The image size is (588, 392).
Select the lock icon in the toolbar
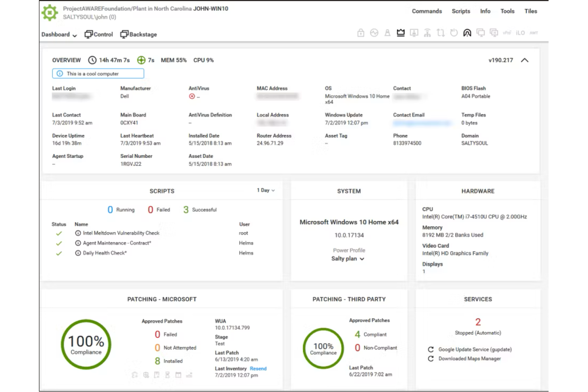click(360, 33)
